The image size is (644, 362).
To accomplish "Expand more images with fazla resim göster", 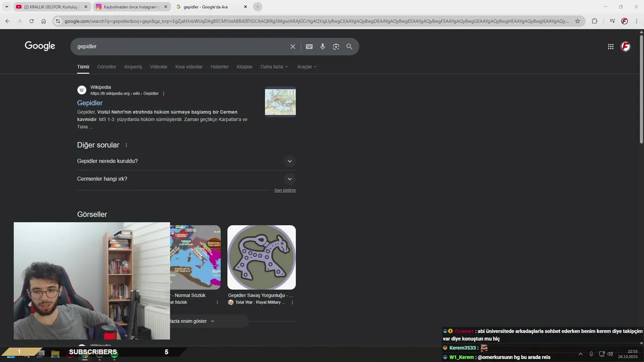I will pos(191,321).
